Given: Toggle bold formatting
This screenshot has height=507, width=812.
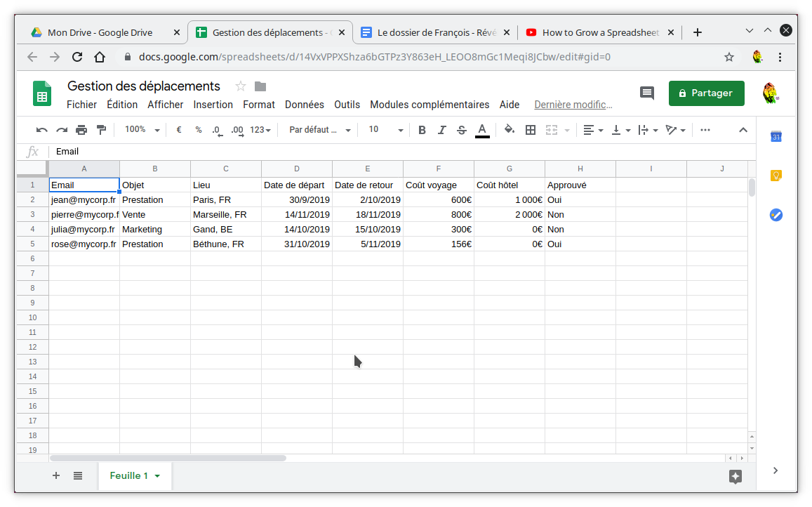Looking at the screenshot, I should click(x=422, y=129).
